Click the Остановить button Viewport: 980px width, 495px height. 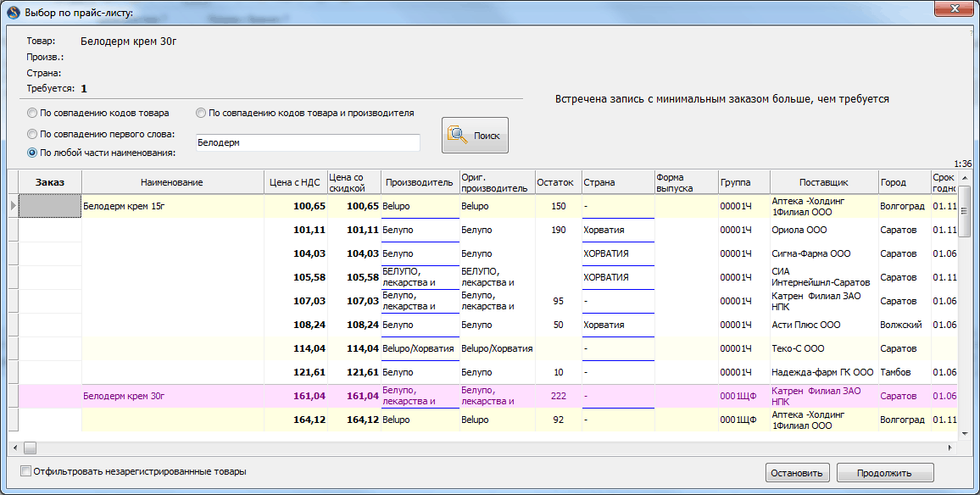(798, 472)
